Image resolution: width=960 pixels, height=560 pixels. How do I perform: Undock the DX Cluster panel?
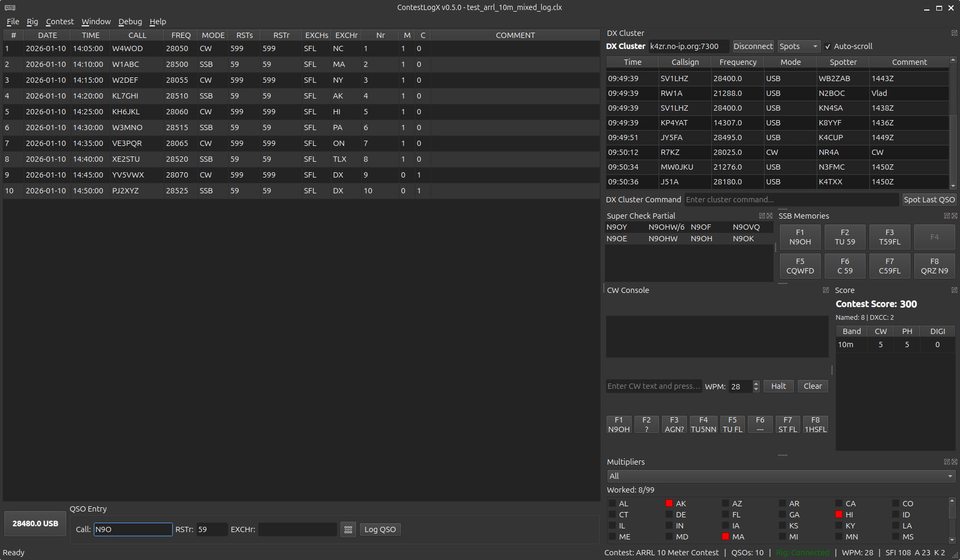(x=954, y=33)
